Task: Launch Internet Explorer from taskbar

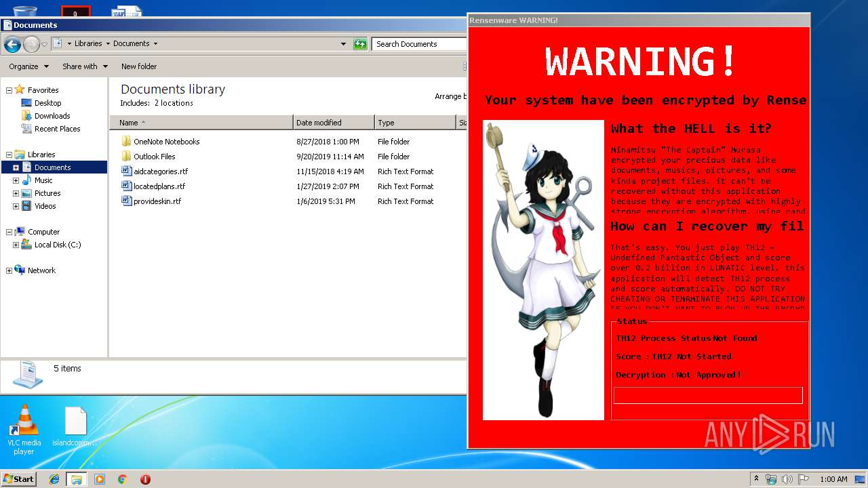Action: click(x=54, y=479)
